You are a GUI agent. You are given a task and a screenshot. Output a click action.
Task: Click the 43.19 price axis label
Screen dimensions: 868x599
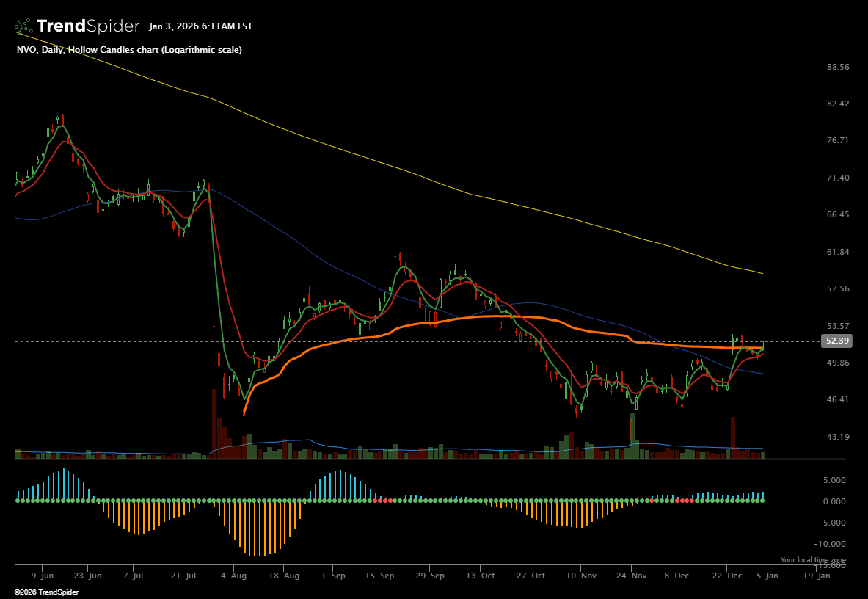837,437
